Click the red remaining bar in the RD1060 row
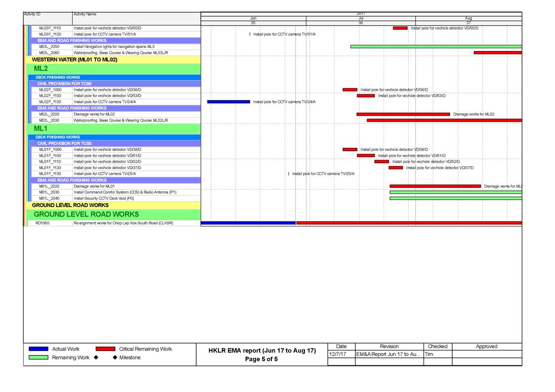 click(409, 223)
